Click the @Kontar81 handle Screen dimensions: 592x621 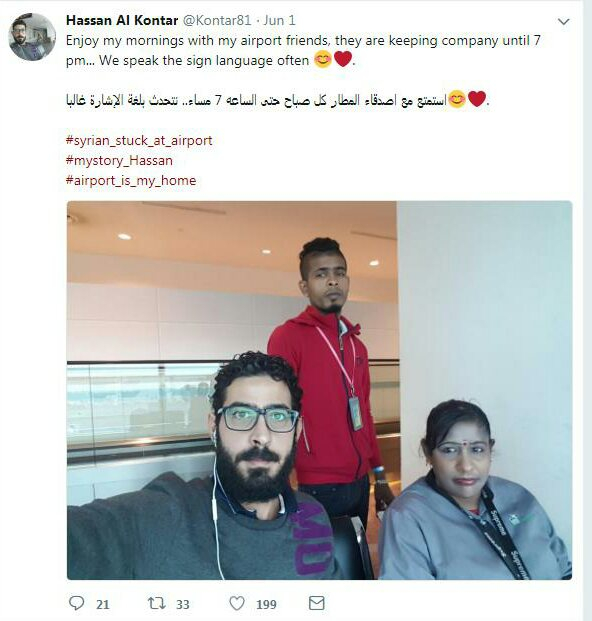tap(217, 20)
